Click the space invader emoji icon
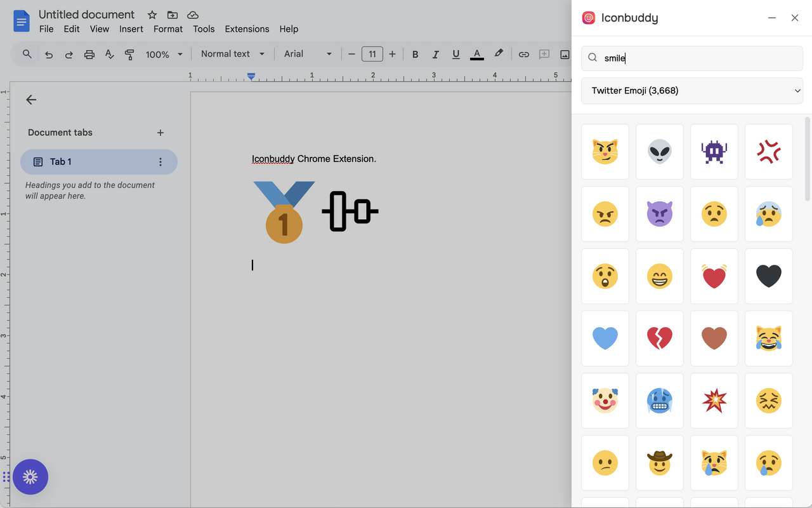This screenshot has height=508, width=812. 714,152
